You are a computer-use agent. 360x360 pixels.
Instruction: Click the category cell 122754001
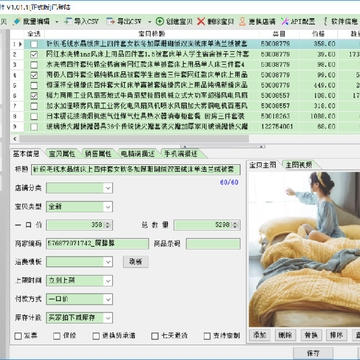tap(278, 127)
